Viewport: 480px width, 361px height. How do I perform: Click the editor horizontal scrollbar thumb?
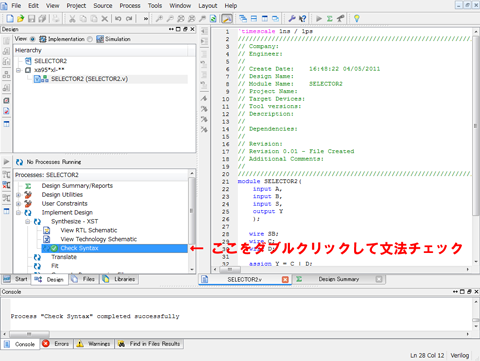[x=230, y=269]
